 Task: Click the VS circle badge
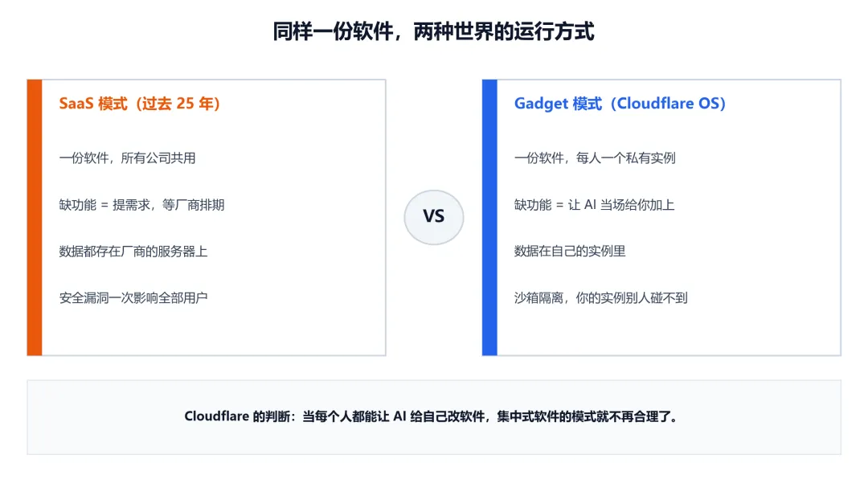(x=433, y=217)
